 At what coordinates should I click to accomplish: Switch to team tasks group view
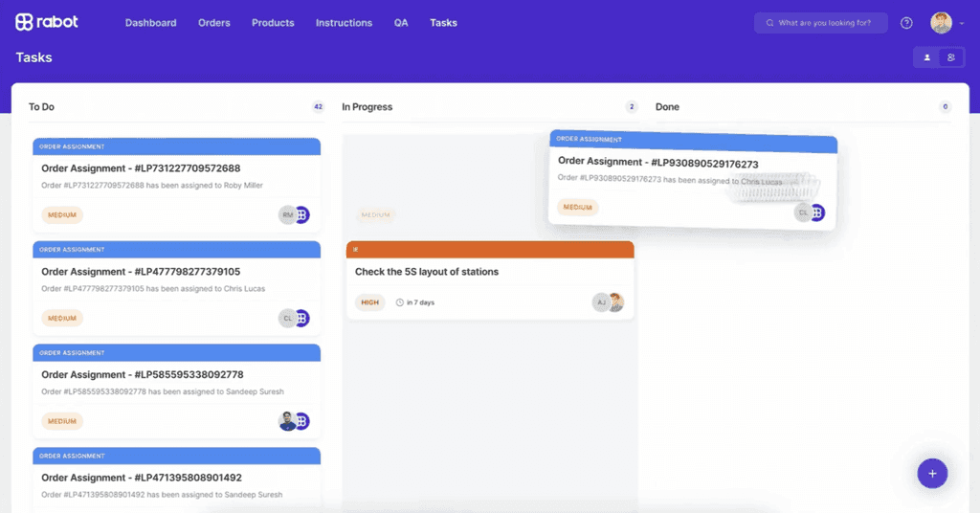[951, 57]
